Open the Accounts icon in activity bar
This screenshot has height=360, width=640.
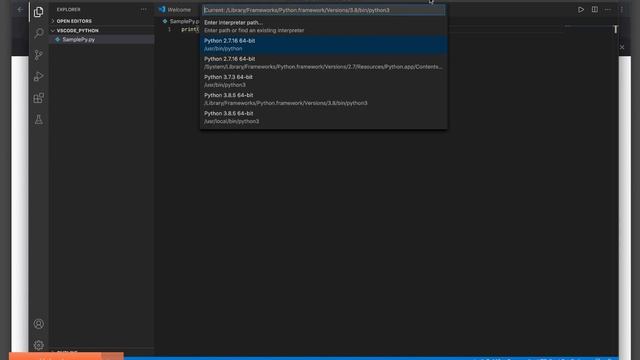(39, 324)
